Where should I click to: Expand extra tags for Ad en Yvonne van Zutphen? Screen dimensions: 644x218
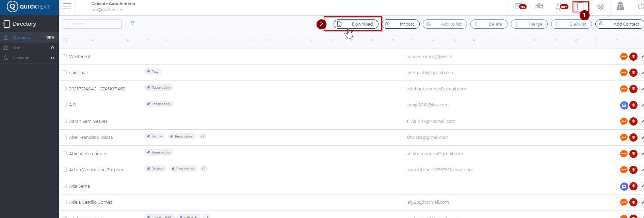point(204,169)
